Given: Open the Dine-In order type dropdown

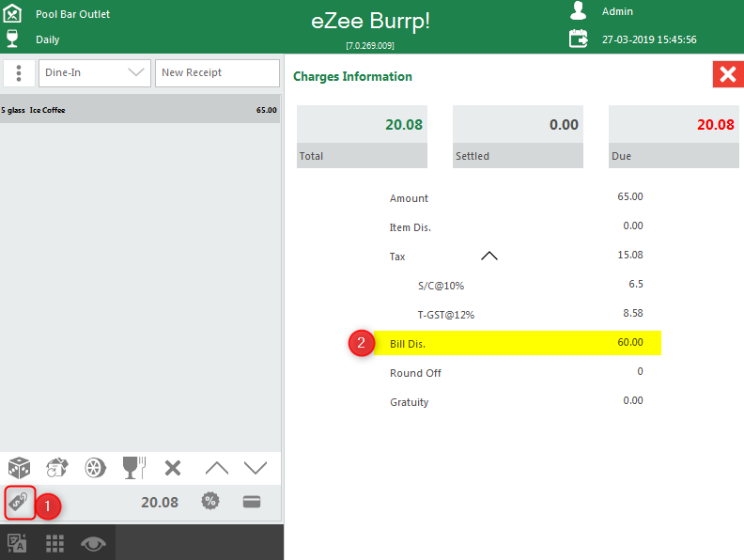Looking at the screenshot, I should click(95, 73).
